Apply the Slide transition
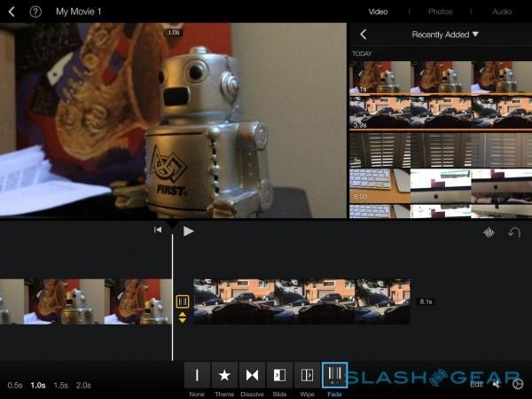The height and width of the screenshot is (399, 532). (279, 376)
